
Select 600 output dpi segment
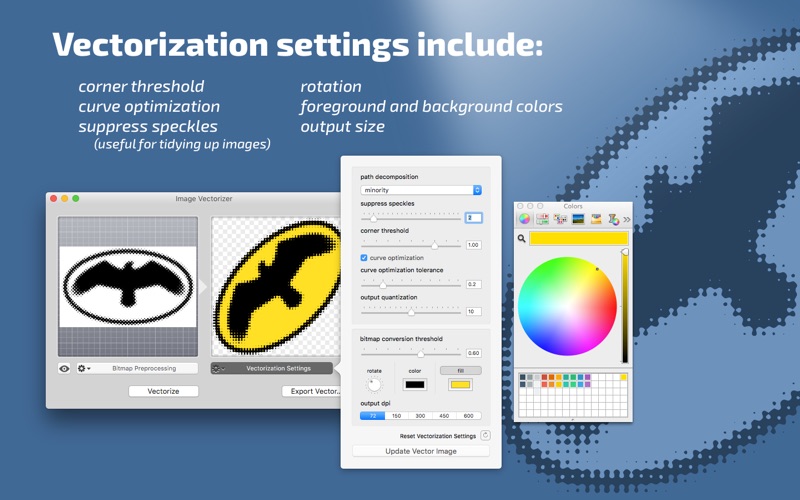468,416
